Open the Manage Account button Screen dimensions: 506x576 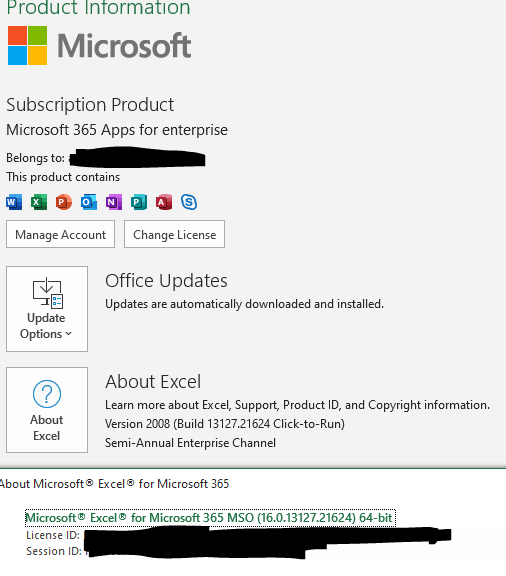(60, 234)
